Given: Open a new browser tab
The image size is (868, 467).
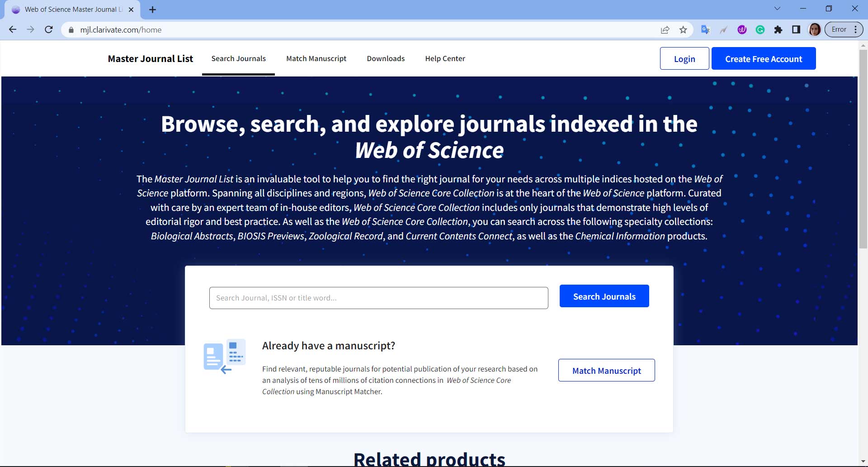Looking at the screenshot, I should 152,10.
